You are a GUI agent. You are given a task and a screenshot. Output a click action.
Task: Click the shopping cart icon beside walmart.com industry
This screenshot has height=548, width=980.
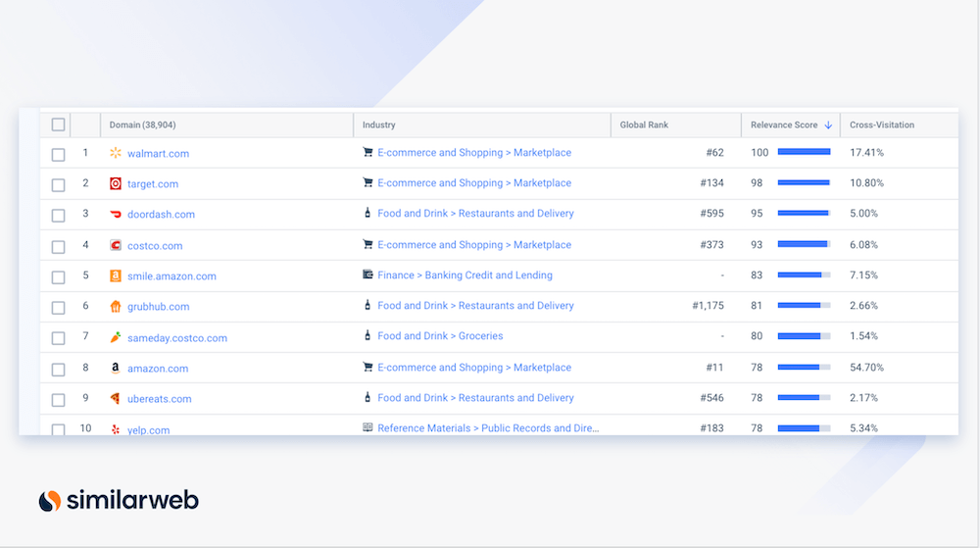tap(368, 153)
